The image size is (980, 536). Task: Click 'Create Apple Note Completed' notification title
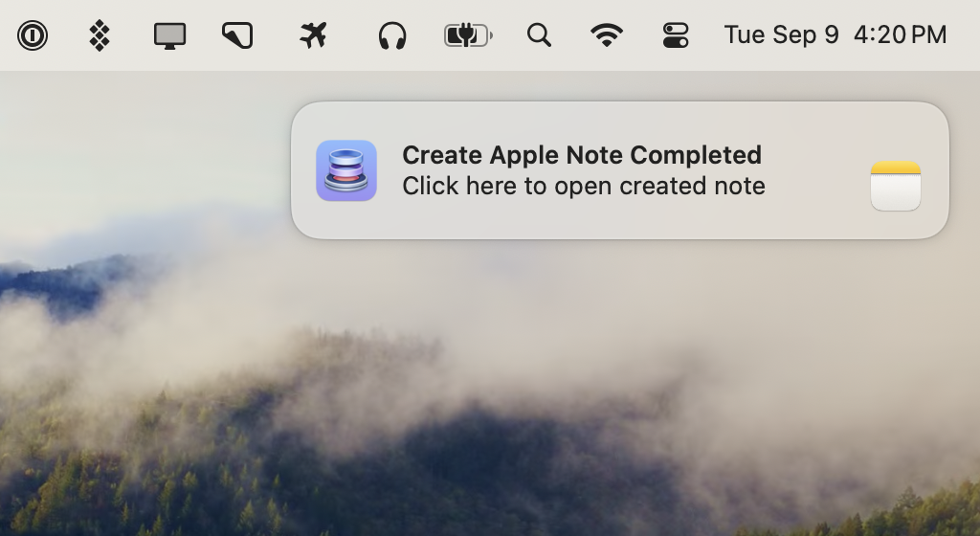tap(582, 155)
